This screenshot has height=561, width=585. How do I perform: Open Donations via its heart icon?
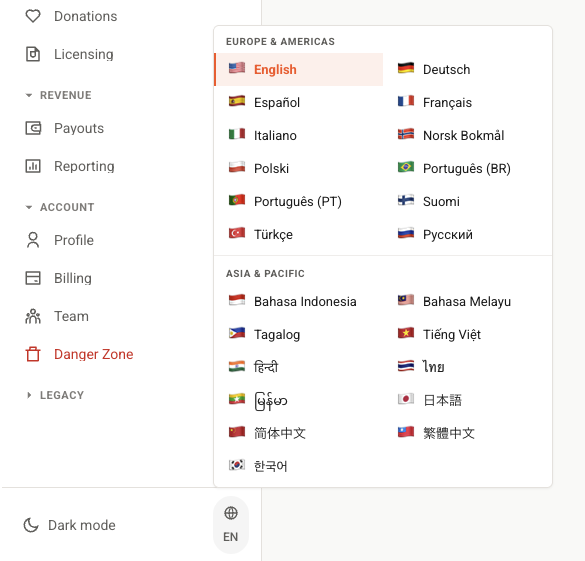click(33, 16)
